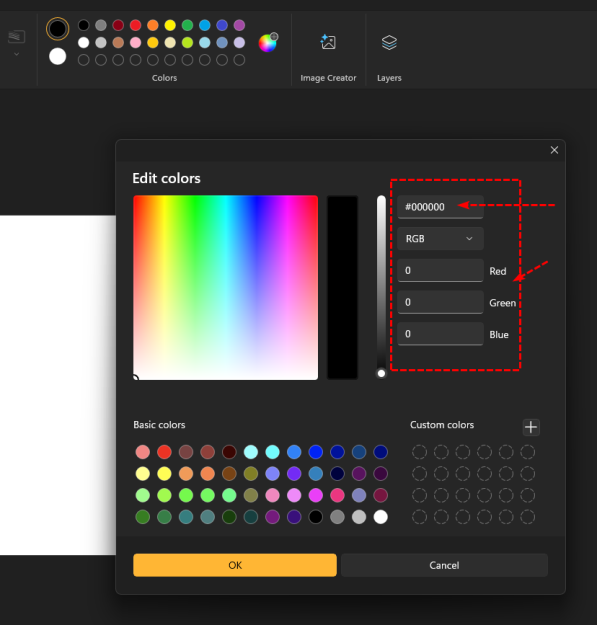Image resolution: width=597 pixels, height=625 pixels.
Task: Close the Edit colors dialog
Action: 554,150
